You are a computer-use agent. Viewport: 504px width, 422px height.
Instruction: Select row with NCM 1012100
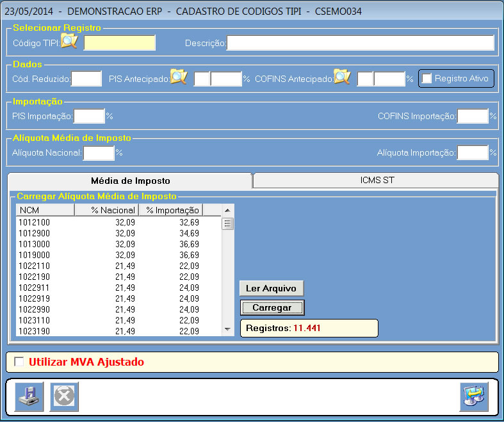click(x=118, y=222)
